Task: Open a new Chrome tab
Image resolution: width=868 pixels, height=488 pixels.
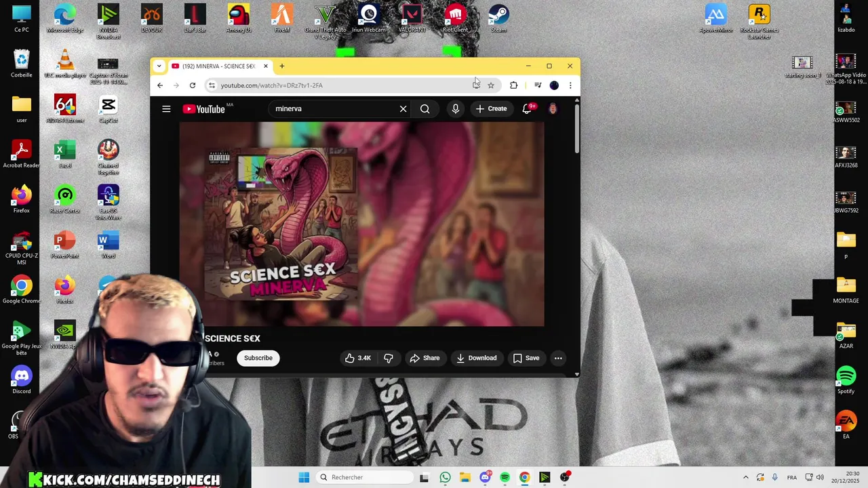Action: click(x=282, y=66)
